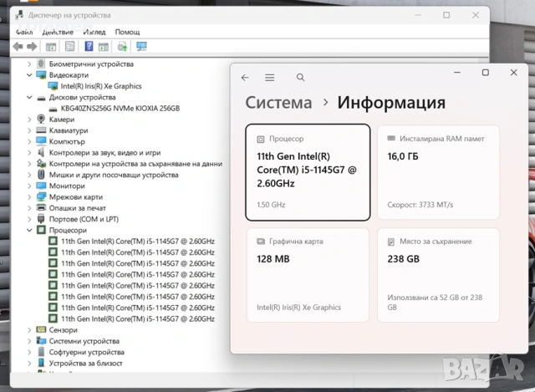Expand the Мрежови карти tree node
The height and width of the screenshot is (392, 535).
coord(29,197)
